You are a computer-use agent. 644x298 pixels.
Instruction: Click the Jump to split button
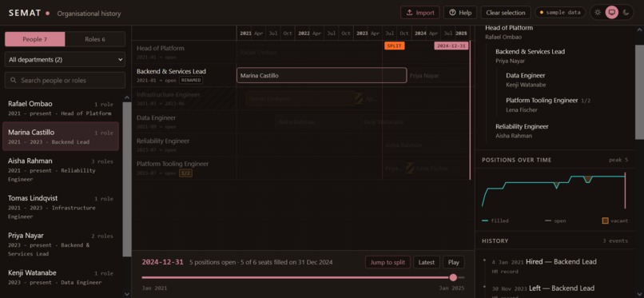pyautogui.click(x=388, y=262)
